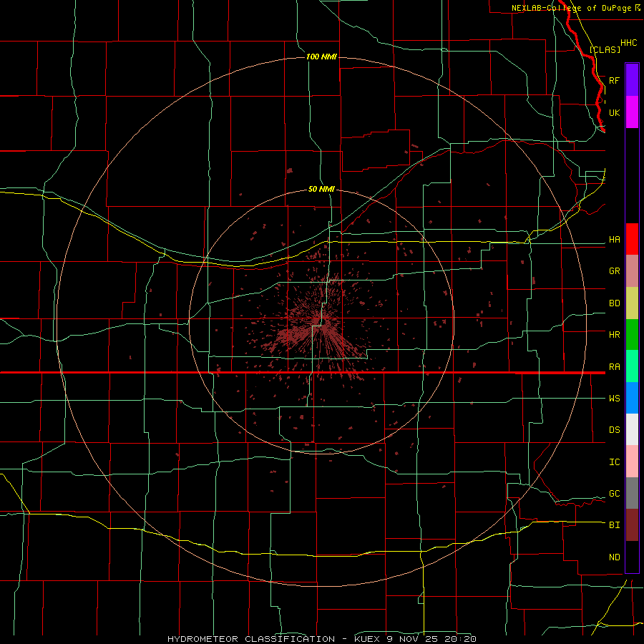Click the BD legend label
This screenshot has height=644, width=644.
(614, 303)
